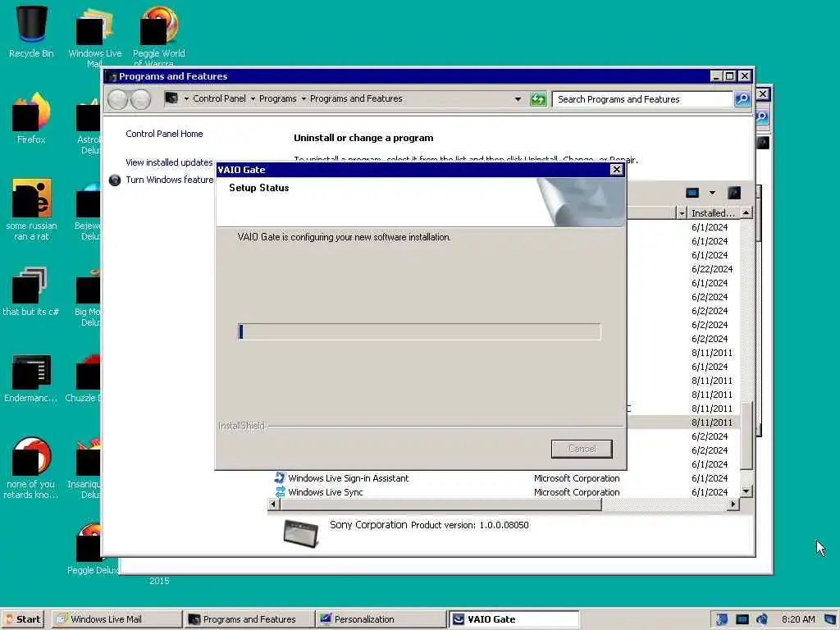Click the volume speaker icon in the tray
This screenshot has height=630, width=840.
point(761,619)
